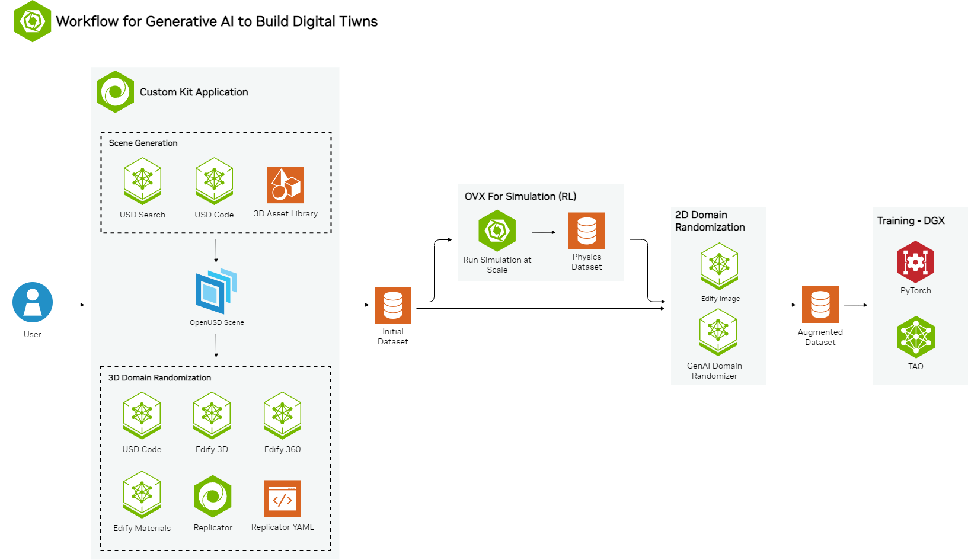Click the 'GenAI Domain Randomizer' label

(x=715, y=371)
